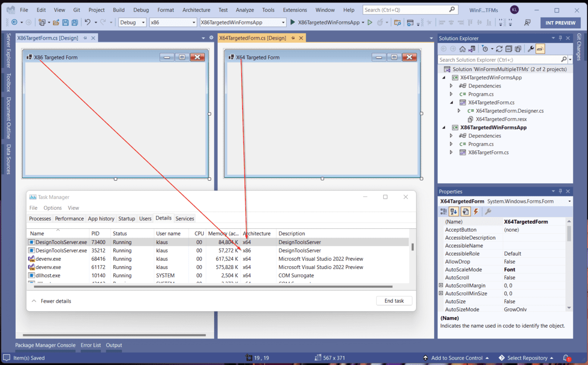The height and width of the screenshot is (365, 588).
Task: Select Save All on the toolbar
Action: click(75, 23)
